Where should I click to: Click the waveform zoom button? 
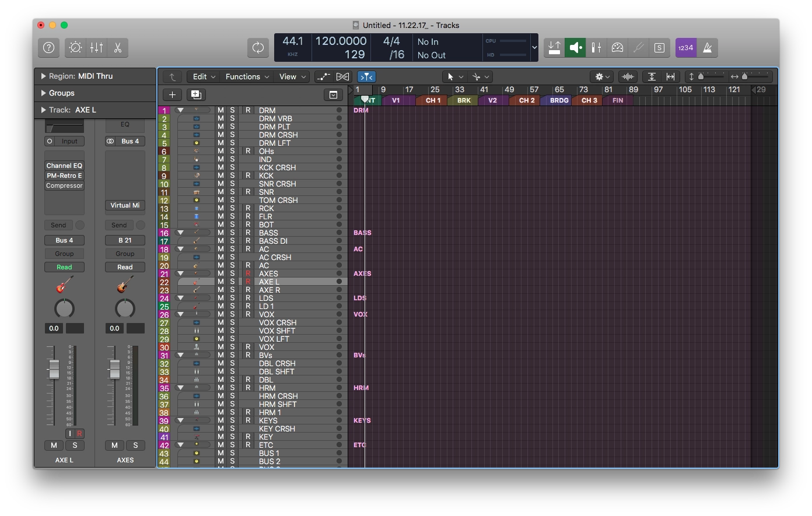pyautogui.click(x=628, y=77)
